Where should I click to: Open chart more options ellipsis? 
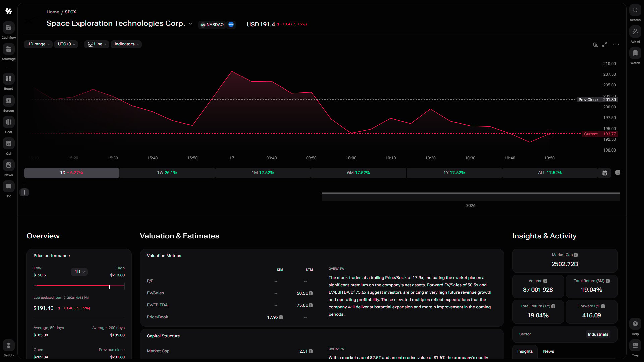pos(616,44)
